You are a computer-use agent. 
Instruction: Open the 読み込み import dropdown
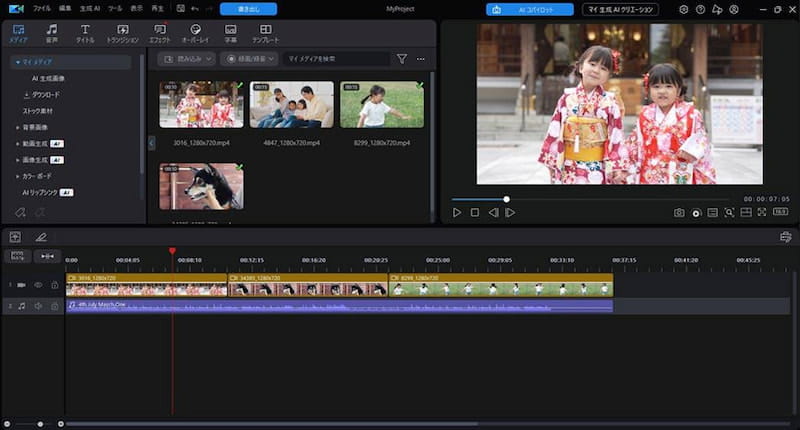tap(188, 59)
